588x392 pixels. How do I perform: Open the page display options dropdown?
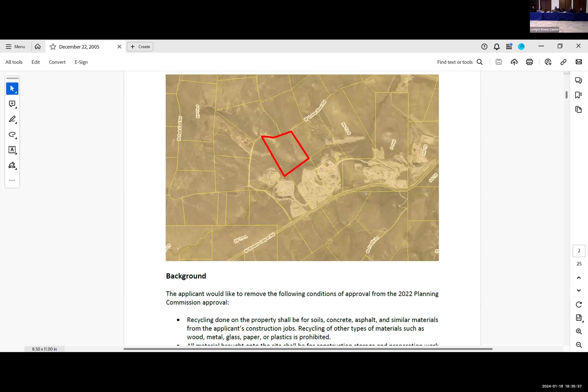pos(579,318)
